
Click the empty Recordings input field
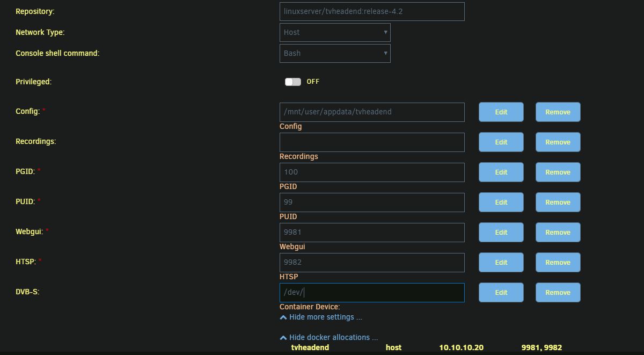click(x=372, y=142)
